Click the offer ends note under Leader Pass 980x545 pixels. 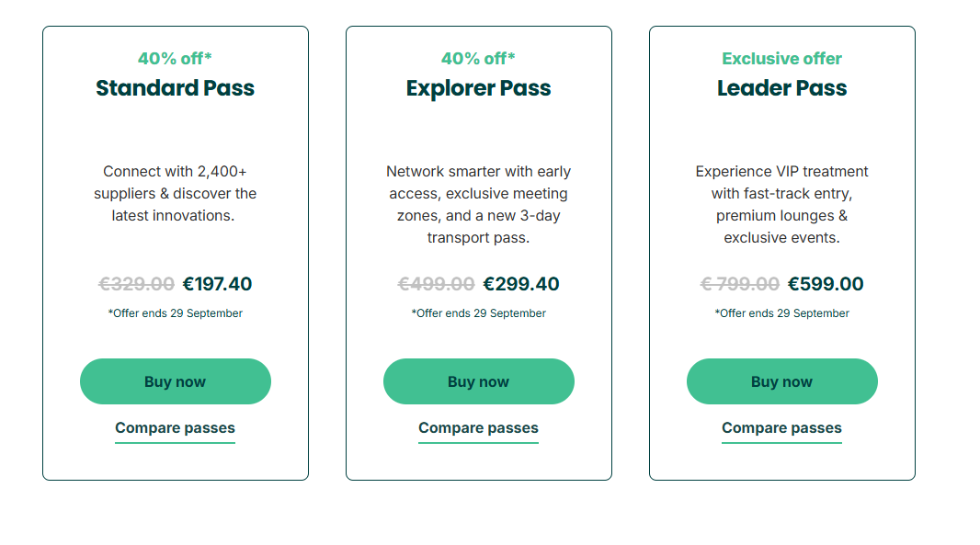point(781,313)
